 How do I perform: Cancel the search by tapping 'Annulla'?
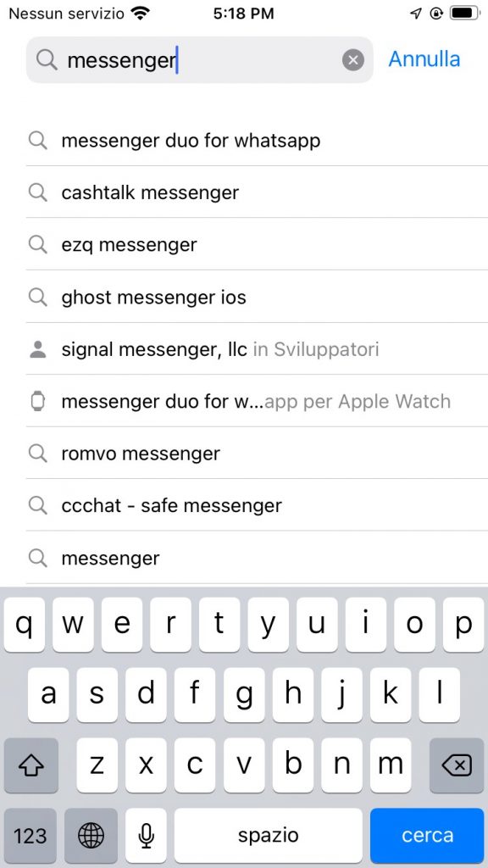(x=424, y=59)
